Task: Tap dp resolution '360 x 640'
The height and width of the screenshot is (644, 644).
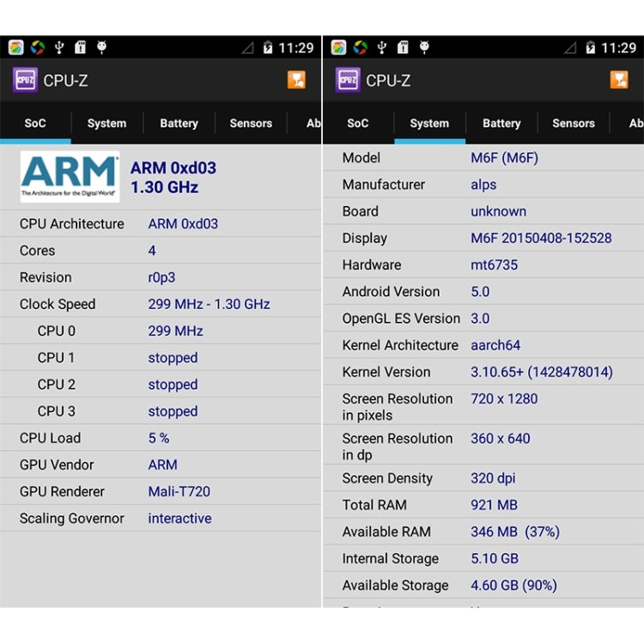Action: 501,439
